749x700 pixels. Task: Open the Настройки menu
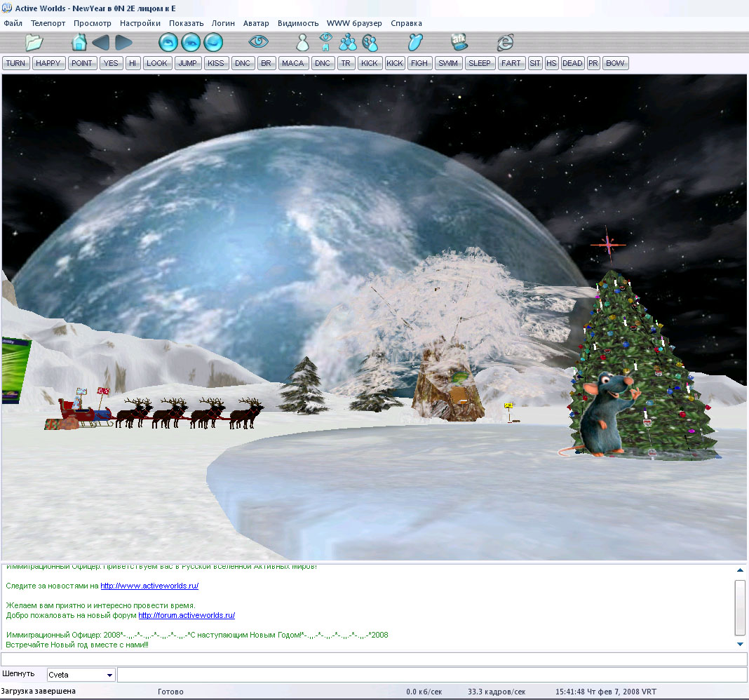140,23
